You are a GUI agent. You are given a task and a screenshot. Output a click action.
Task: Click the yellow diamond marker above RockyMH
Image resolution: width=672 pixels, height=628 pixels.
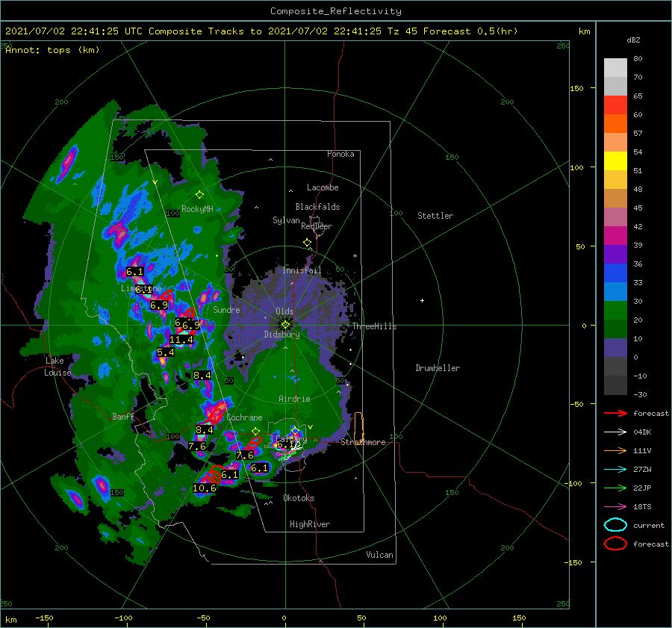(199, 195)
